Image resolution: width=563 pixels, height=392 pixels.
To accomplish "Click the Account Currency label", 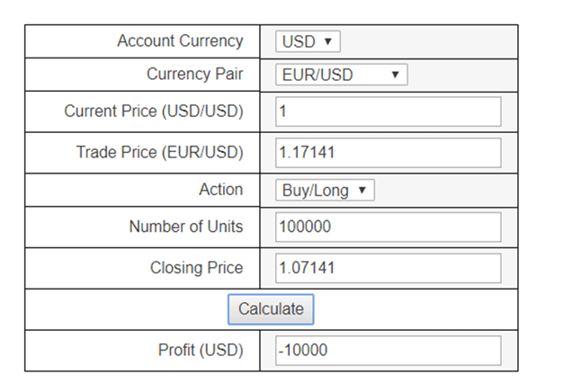I will click(180, 41).
